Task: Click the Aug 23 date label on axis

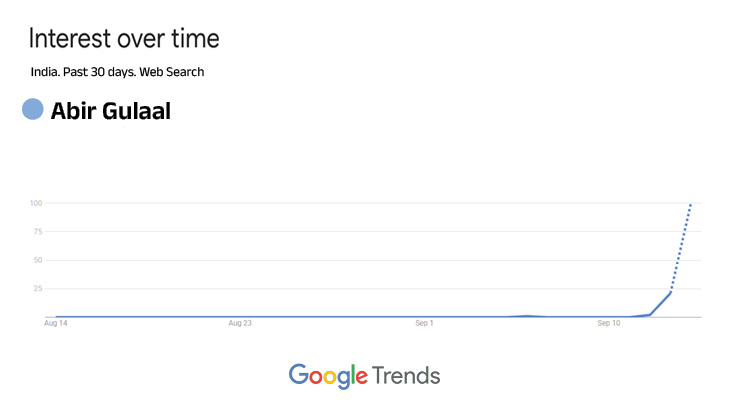Action: pos(240,323)
